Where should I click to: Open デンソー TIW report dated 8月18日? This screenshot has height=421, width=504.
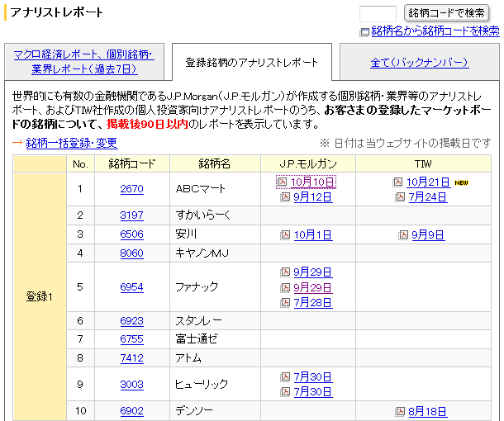click(x=427, y=411)
